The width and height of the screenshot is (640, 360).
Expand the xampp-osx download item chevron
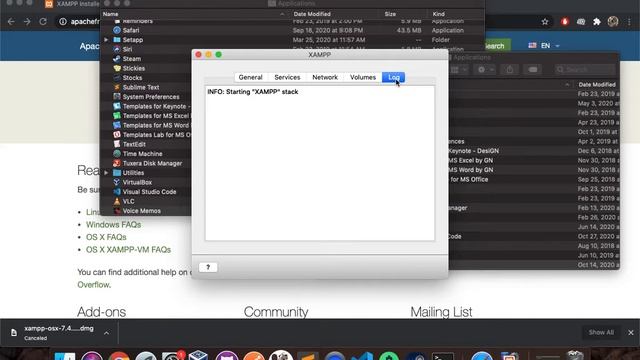[106, 333]
